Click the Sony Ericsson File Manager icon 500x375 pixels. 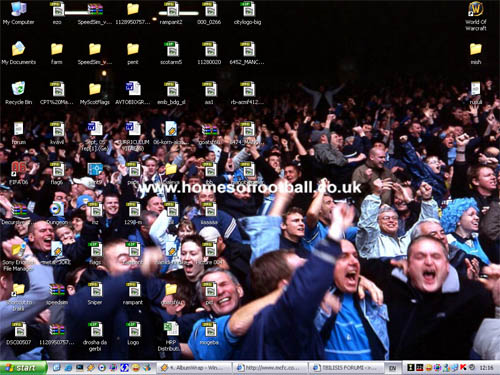point(18,257)
